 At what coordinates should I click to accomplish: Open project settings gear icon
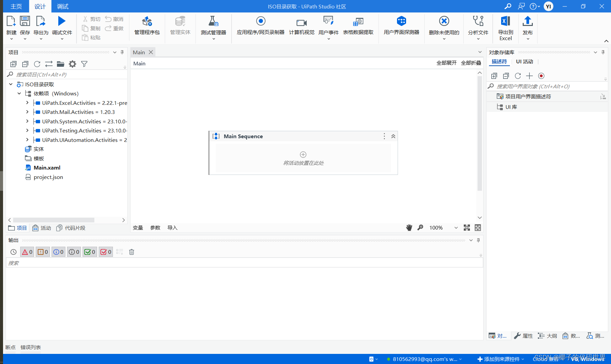pos(72,64)
